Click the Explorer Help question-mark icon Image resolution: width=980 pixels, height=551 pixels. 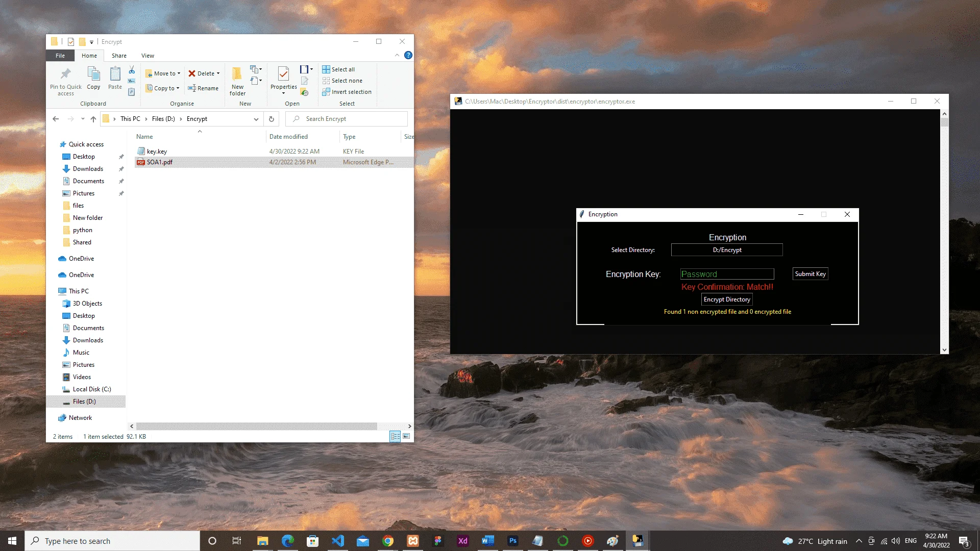[408, 55]
